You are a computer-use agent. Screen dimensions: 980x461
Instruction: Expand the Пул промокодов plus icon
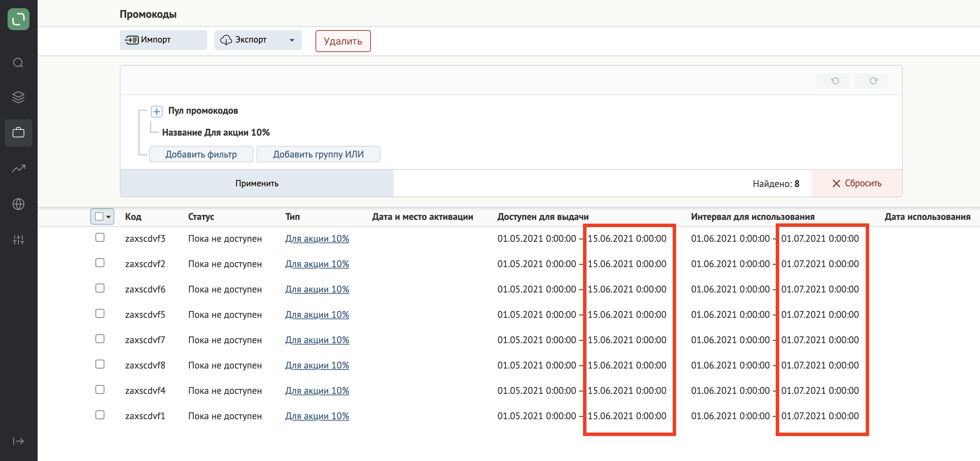157,111
